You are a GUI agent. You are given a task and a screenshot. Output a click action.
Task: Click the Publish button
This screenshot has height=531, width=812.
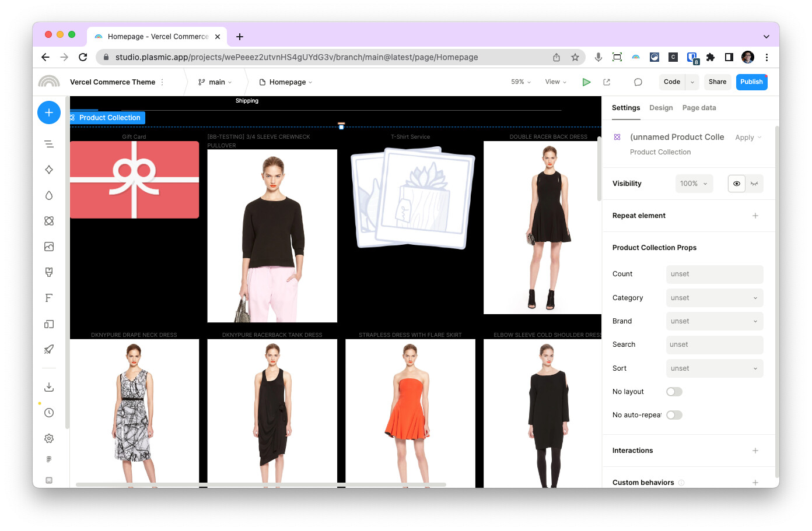pos(751,82)
